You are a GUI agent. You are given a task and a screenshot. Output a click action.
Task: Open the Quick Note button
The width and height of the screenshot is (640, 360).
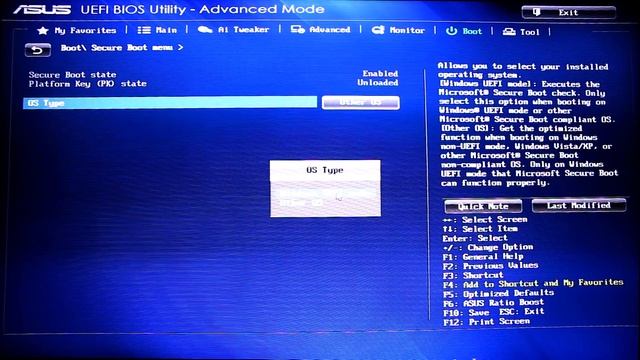click(x=483, y=207)
